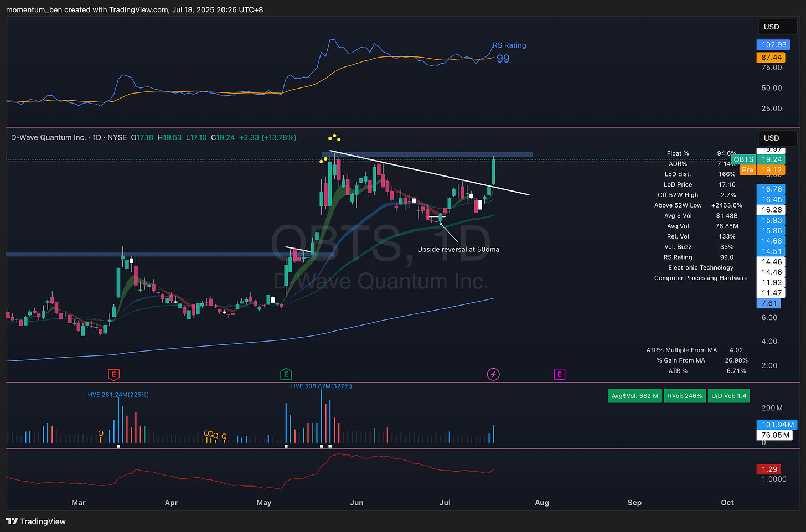Click the ATR% Multiple From MA 4.02 row
This screenshot has height=532, width=806.
click(695, 350)
